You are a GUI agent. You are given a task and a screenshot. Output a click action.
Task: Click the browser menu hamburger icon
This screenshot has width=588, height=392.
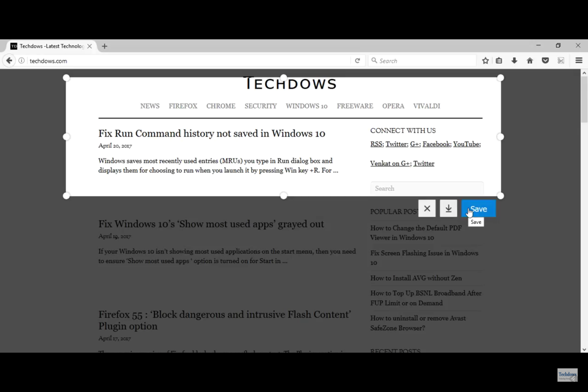pos(579,60)
